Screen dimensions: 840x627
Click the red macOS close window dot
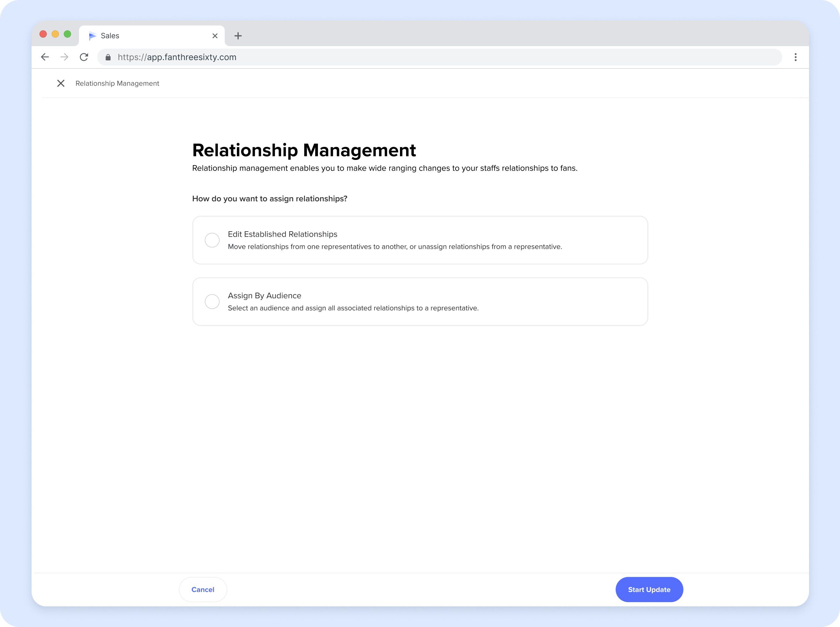tap(43, 34)
